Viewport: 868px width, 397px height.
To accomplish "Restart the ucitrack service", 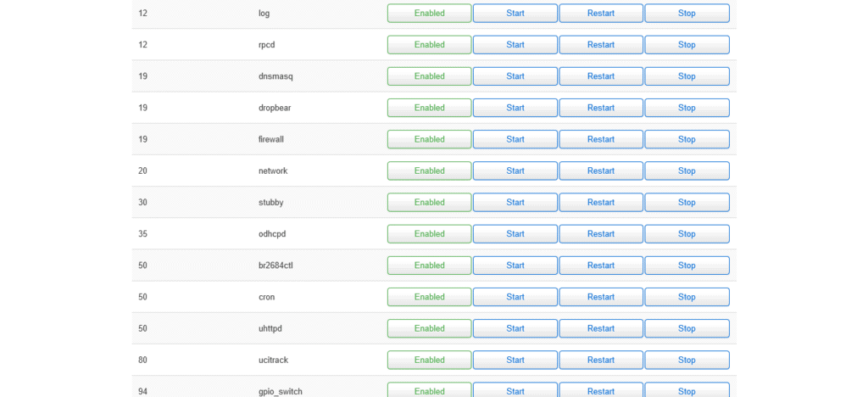I will pyautogui.click(x=601, y=361).
